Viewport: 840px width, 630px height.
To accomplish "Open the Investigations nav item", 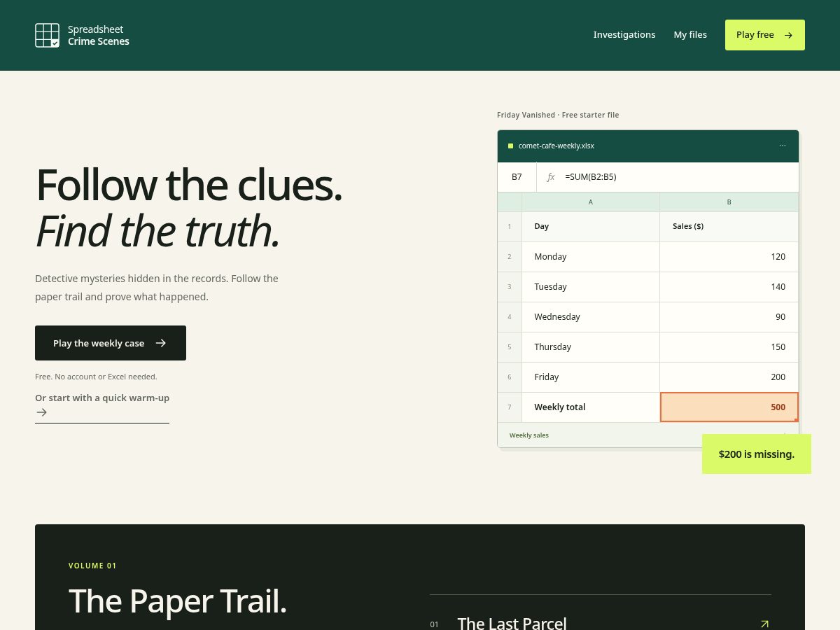I will pos(624,35).
